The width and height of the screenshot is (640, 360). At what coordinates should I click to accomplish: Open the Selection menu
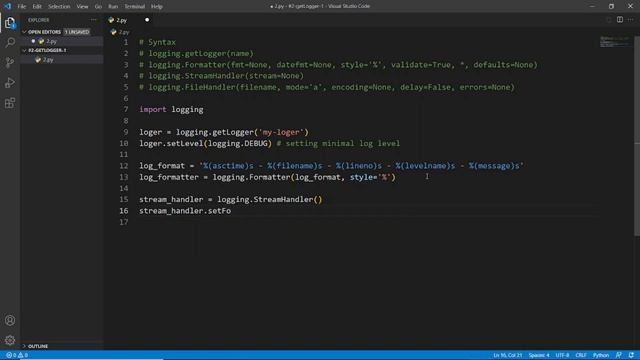59,7
